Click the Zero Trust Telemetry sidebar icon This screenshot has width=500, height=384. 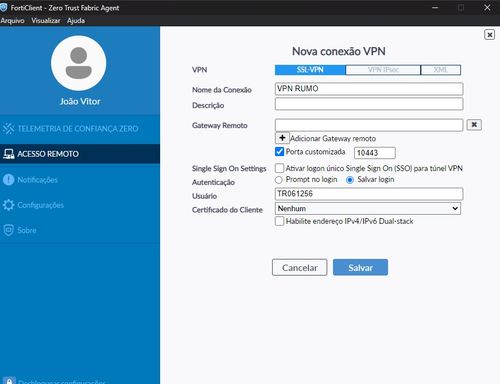point(8,129)
